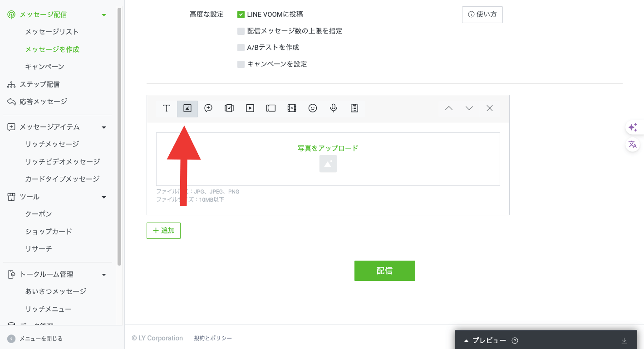The height and width of the screenshot is (349, 644).
Task: Click the purple sparkle AI assistant icon
Action: click(633, 127)
